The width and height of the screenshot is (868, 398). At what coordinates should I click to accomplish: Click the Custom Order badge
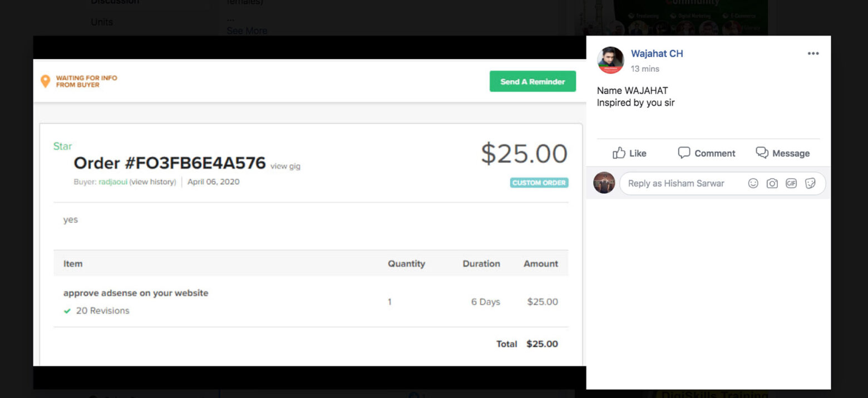539,183
